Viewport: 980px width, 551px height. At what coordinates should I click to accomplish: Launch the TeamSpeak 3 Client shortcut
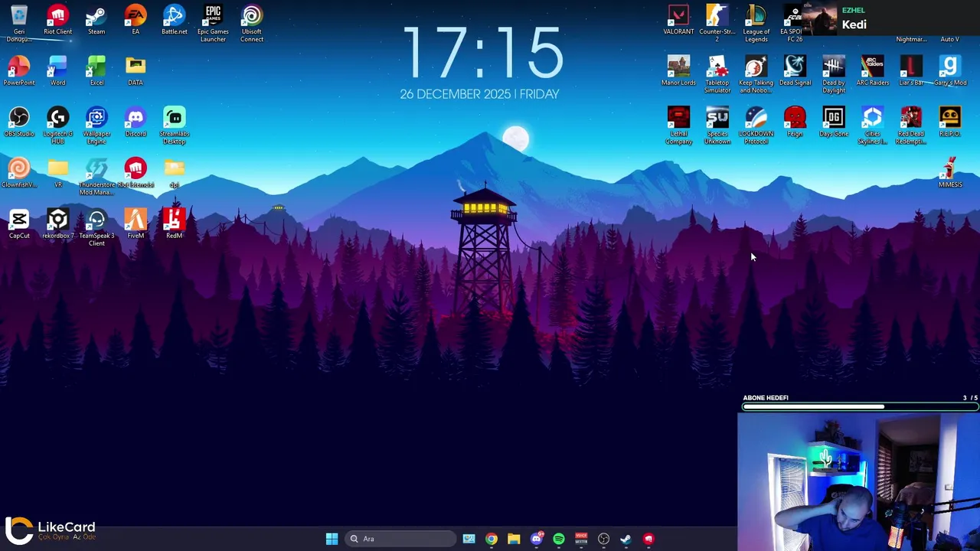coord(96,228)
